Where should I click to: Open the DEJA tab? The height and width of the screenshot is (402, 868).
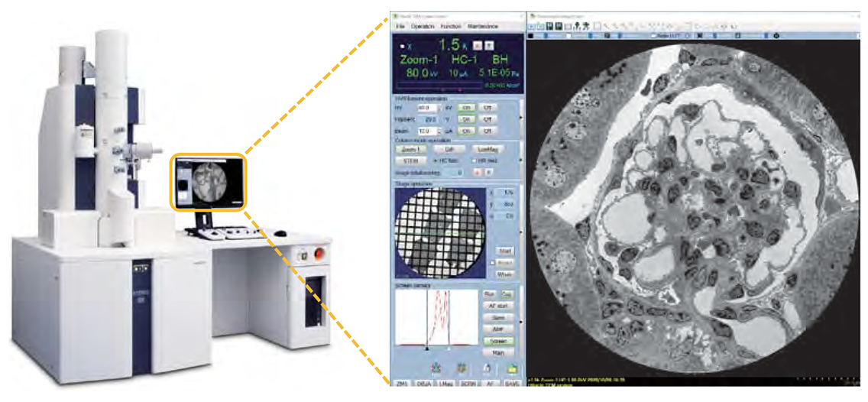[423, 384]
